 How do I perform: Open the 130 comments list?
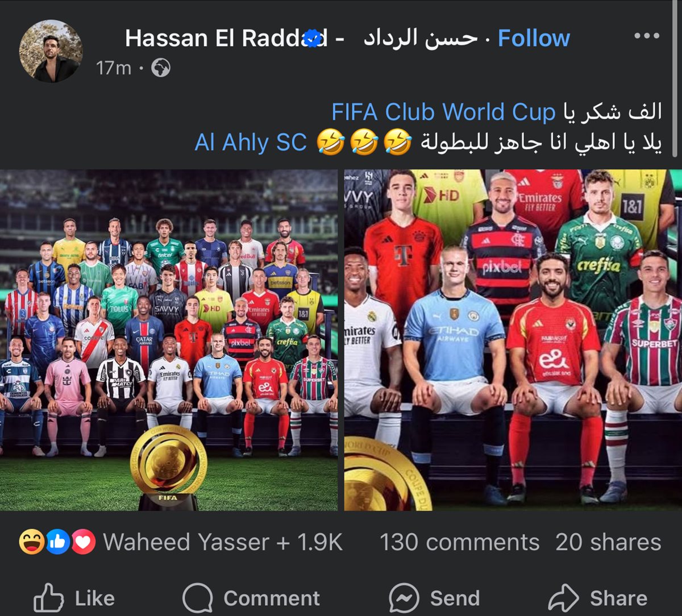459,542
